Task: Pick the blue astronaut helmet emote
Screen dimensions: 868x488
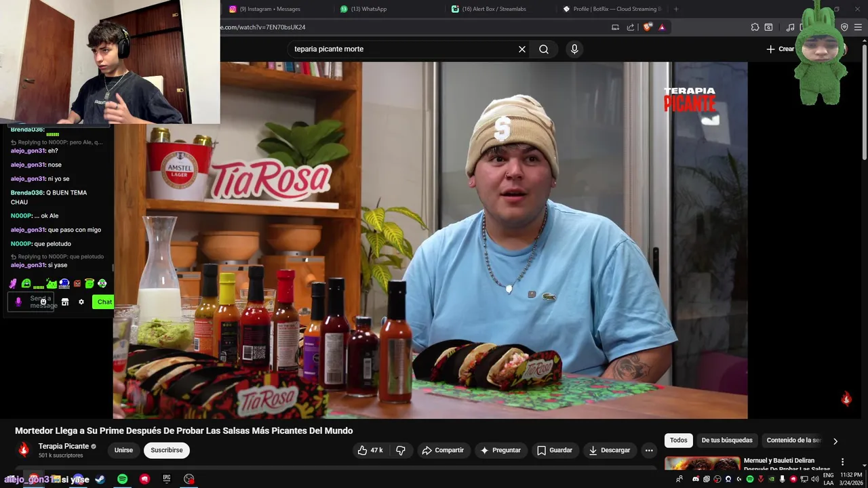Action: click(64, 283)
